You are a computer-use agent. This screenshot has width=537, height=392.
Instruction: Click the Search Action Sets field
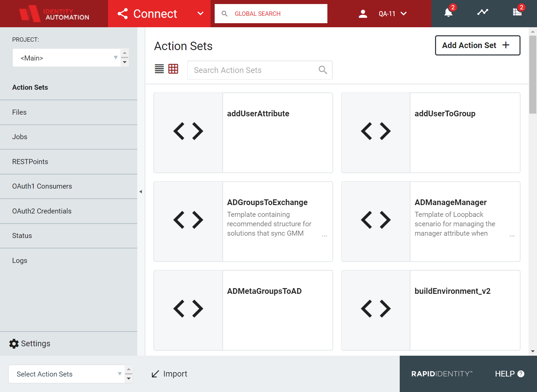[260, 70]
